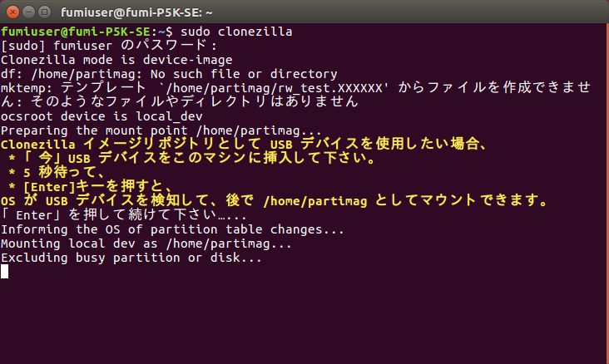609x364 pixels.
Task: Maximize the terminal window
Action: 45,12
